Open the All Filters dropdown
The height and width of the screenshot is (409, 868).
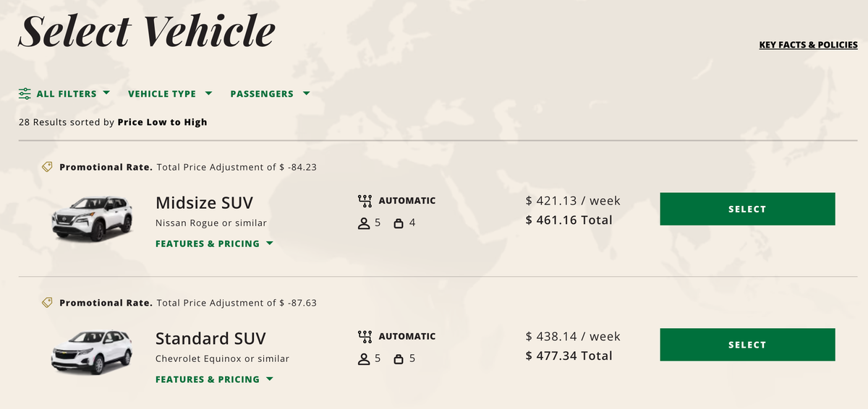click(64, 94)
